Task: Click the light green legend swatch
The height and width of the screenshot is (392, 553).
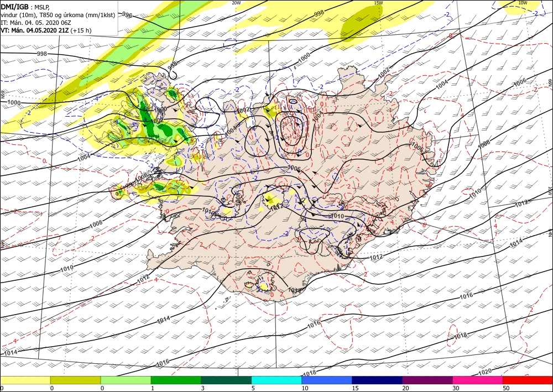Action: (126, 380)
